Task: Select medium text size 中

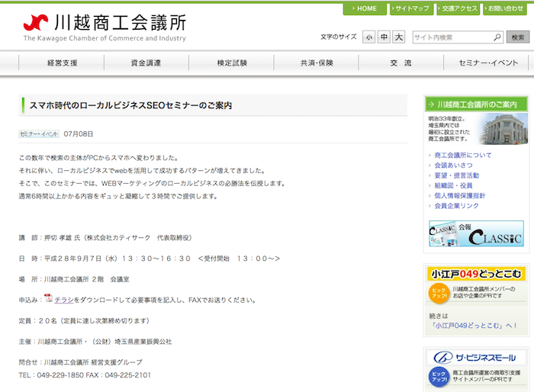Action: point(384,37)
